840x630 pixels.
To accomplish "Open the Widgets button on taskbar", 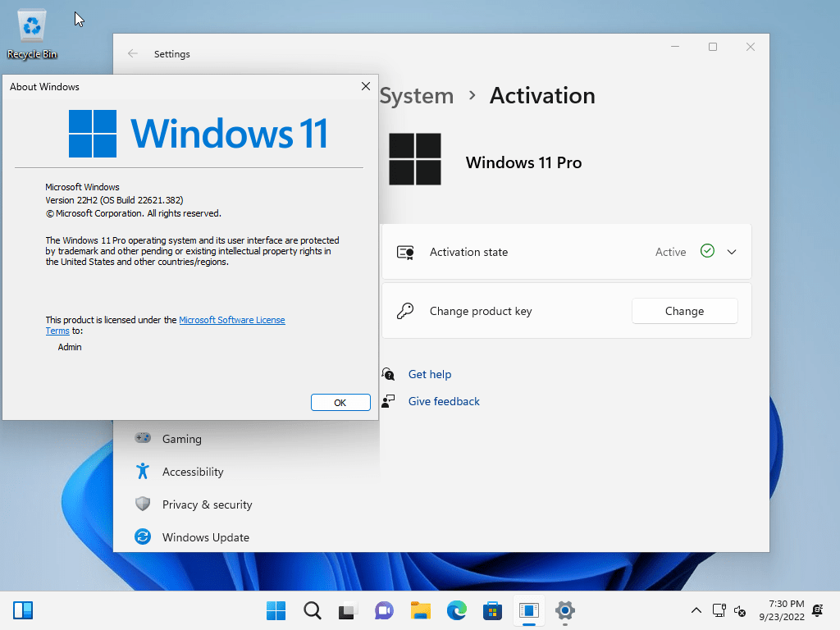I will (23, 610).
